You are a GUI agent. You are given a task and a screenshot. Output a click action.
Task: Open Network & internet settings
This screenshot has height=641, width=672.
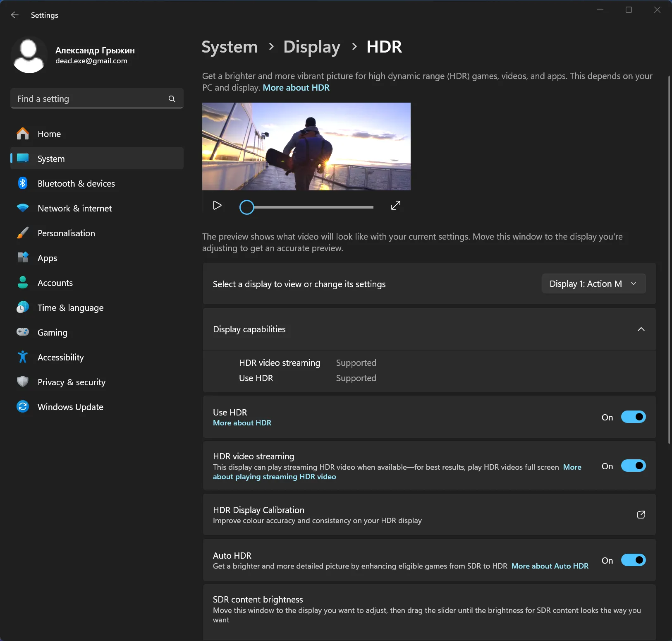74,209
